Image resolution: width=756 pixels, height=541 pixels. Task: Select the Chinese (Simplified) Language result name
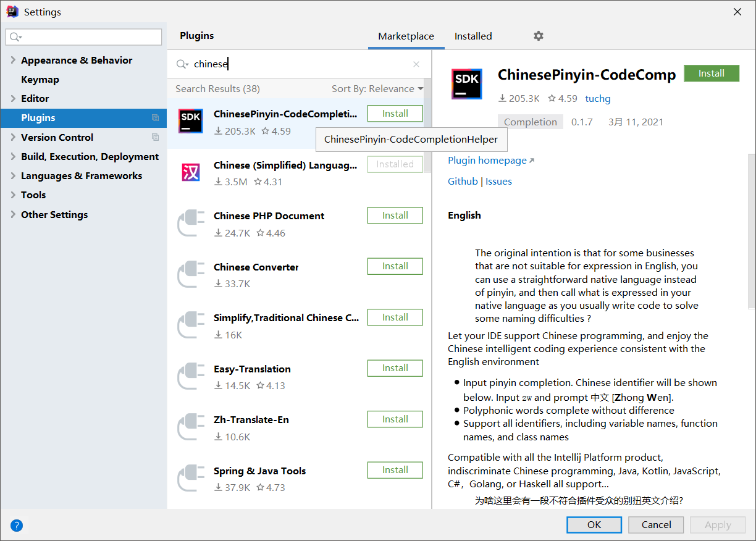coord(285,166)
